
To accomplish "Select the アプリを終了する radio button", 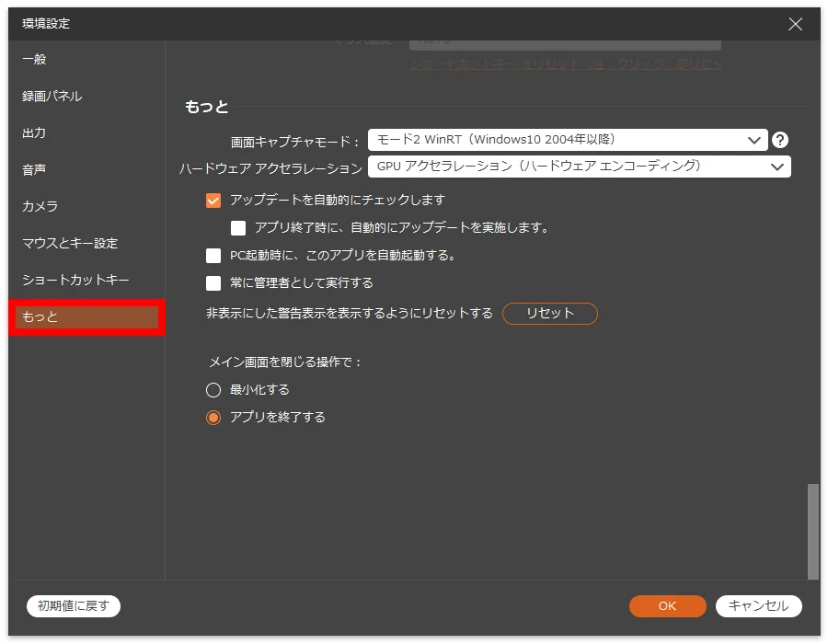I will (x=213, y=417).
